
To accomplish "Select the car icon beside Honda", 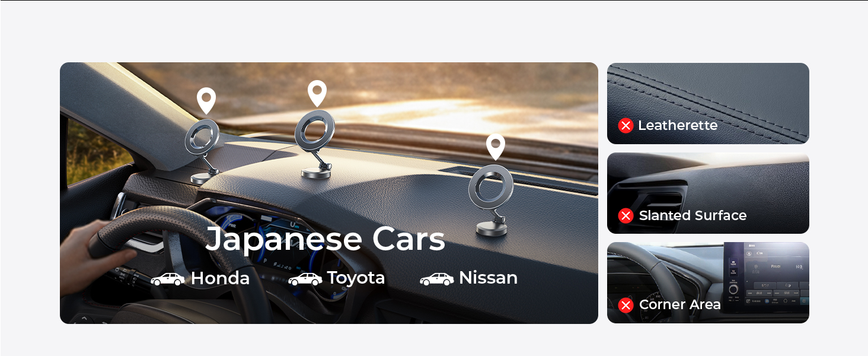I will click(168, 278).
